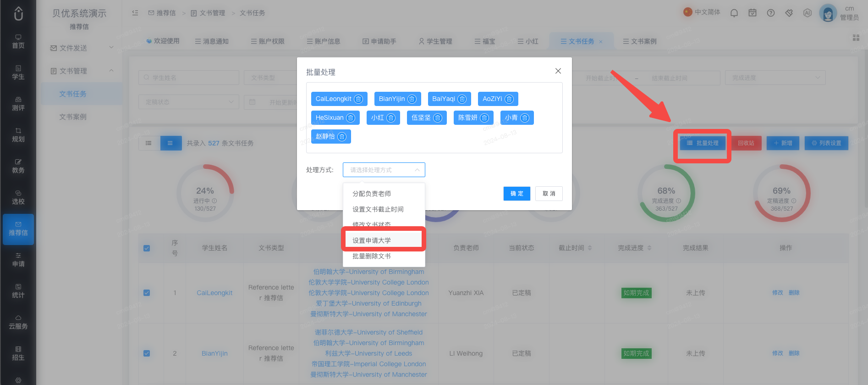
Task: Expand the 完成进度 filter dropdown
Action: coord(775,78)
